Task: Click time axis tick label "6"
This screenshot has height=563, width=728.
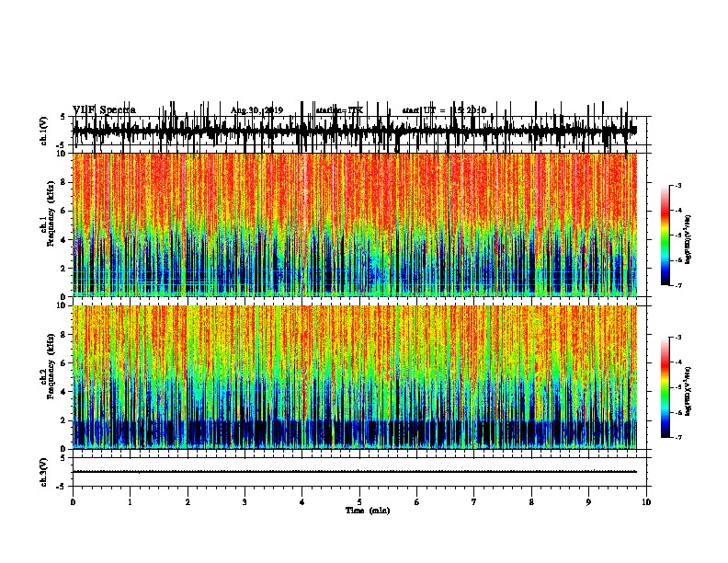Action: tap(417, 502)
